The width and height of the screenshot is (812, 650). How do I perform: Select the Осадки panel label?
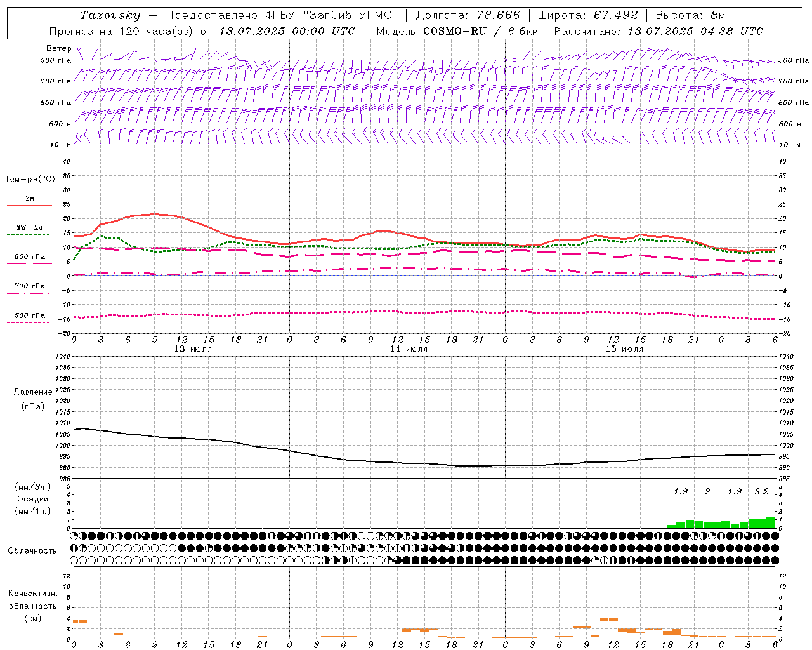point(33,499)
